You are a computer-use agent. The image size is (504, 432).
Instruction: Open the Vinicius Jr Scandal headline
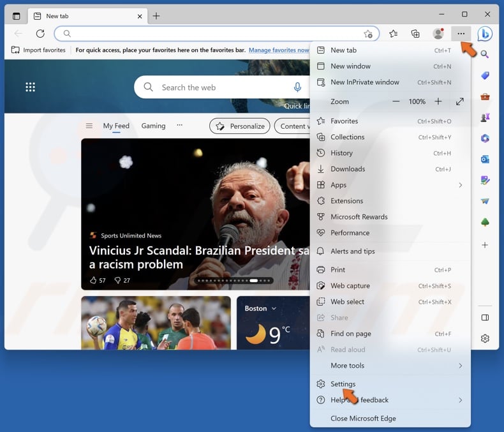click(x=199, y=257)
